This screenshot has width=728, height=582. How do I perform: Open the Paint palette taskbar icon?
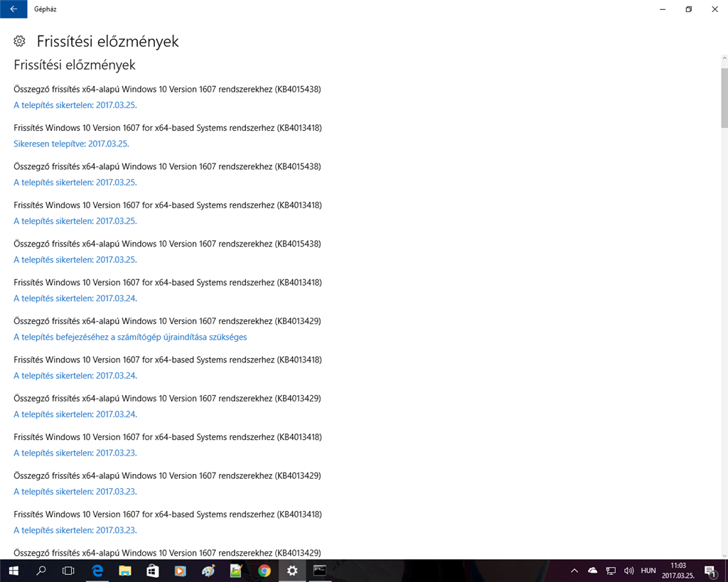coord(208,571)
